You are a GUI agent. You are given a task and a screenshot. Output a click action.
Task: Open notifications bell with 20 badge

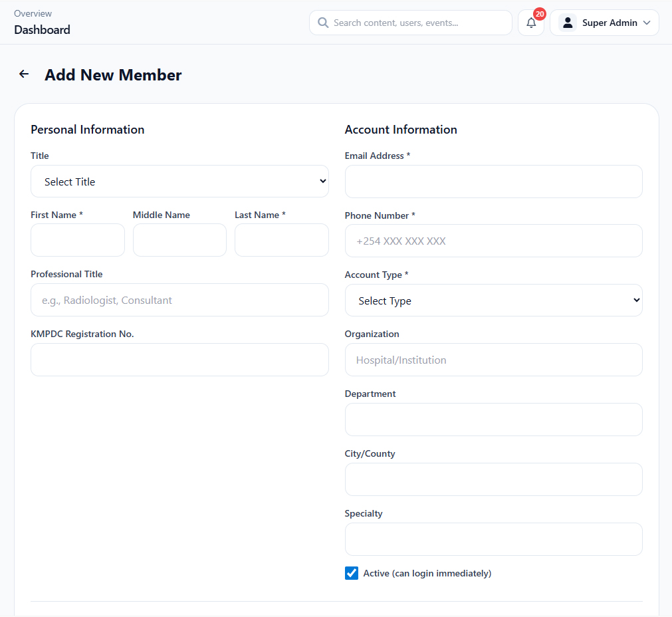(531, 23)
